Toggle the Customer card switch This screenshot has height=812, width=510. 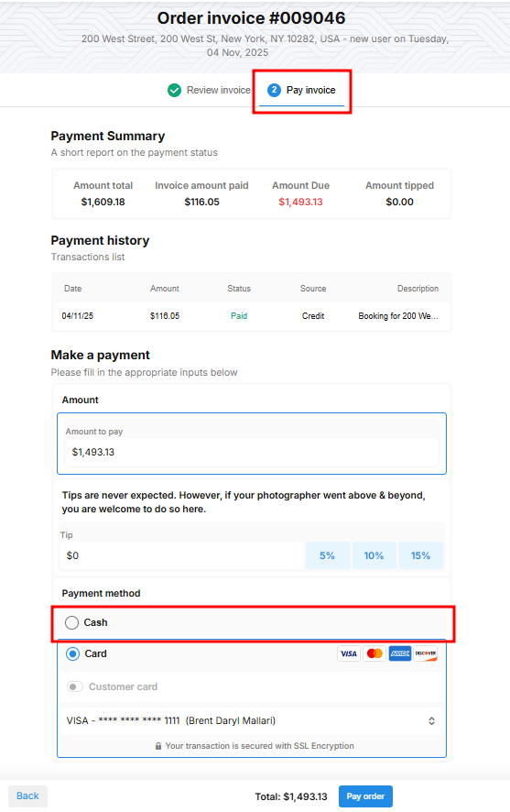pyautogui.click(x=75, y=686)
